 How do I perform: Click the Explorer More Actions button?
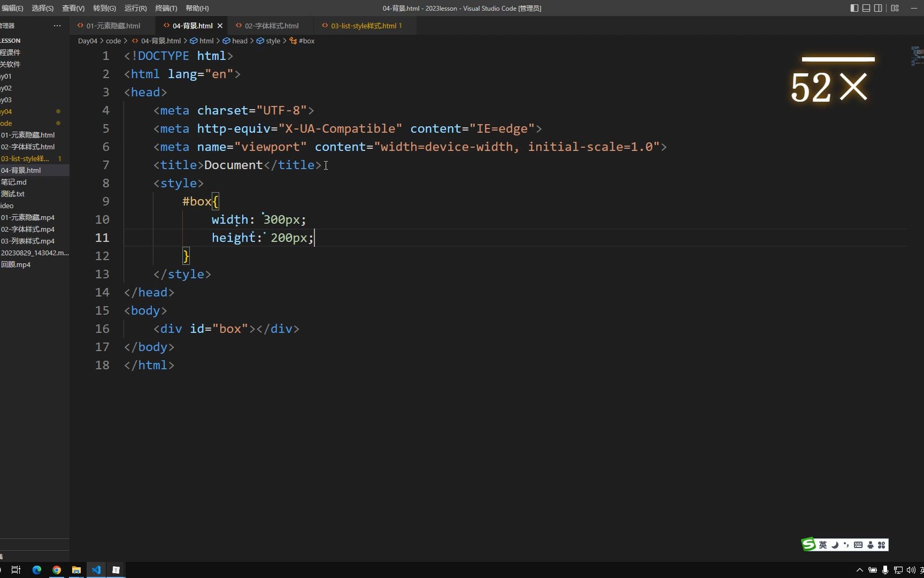[57, 25]
